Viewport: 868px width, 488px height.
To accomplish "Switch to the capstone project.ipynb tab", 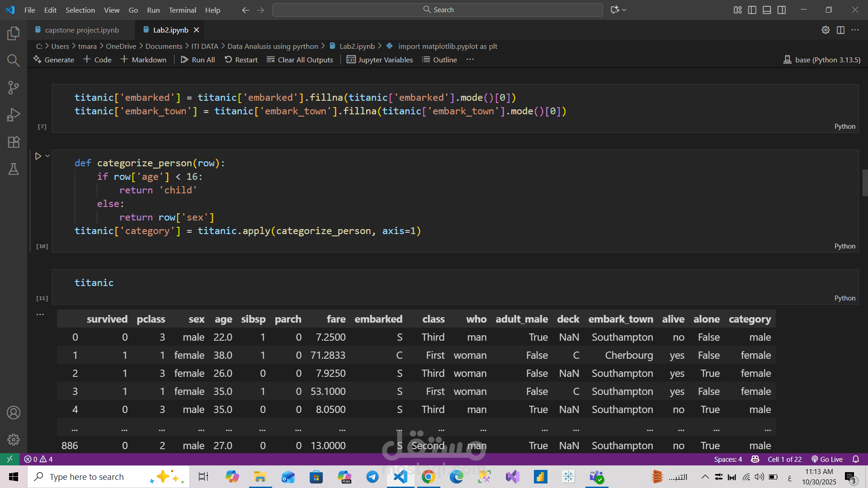I will pos(82,30).
